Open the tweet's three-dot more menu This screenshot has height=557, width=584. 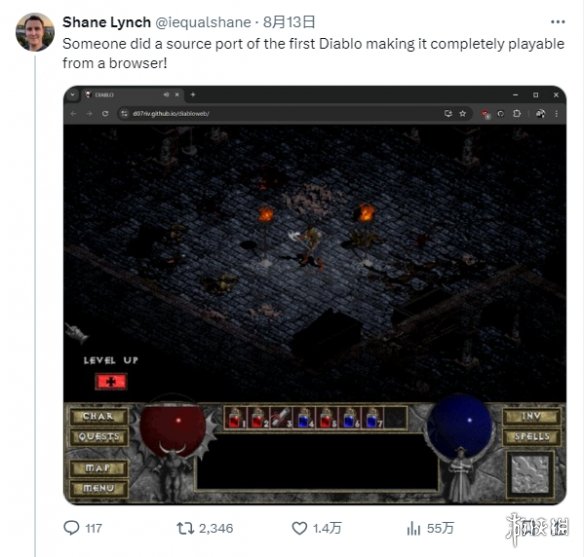pos(558,22)
